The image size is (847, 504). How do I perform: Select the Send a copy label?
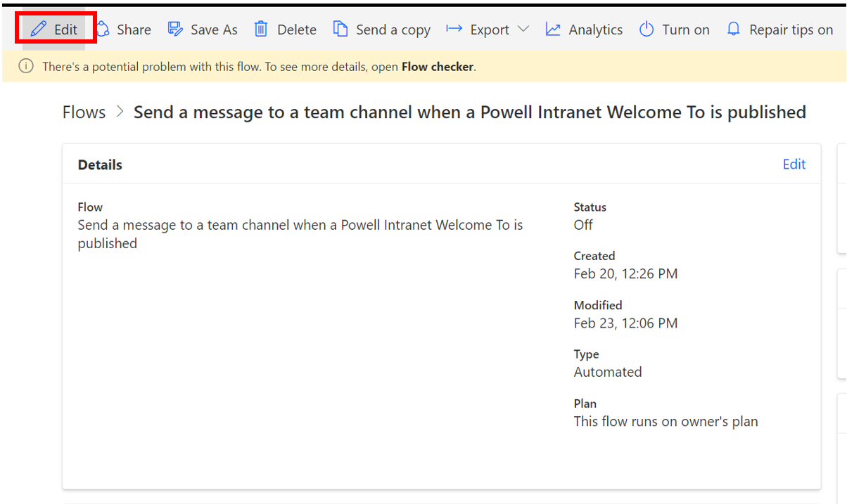(393, 30)
